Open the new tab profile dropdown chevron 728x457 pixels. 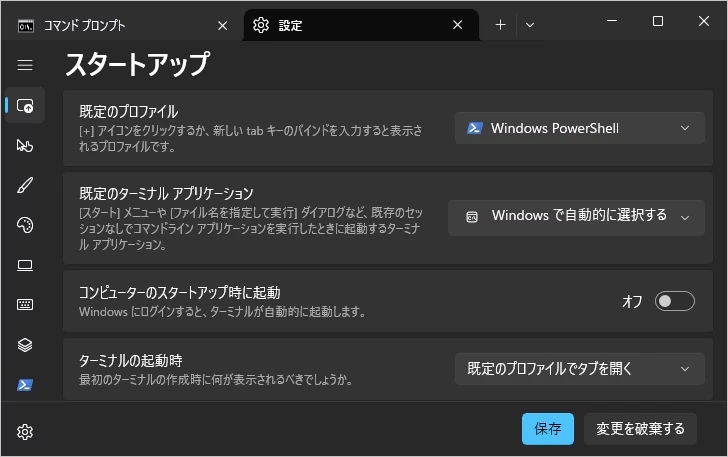click(x=530, y=25)
